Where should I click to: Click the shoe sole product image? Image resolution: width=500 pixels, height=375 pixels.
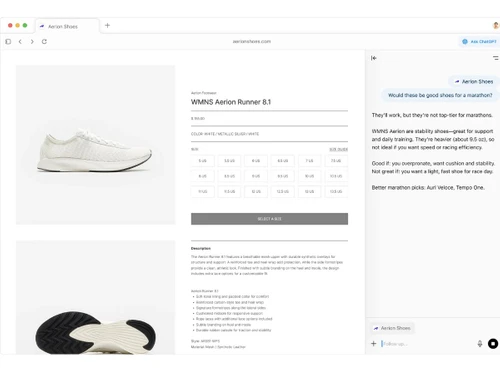(95, 297)
